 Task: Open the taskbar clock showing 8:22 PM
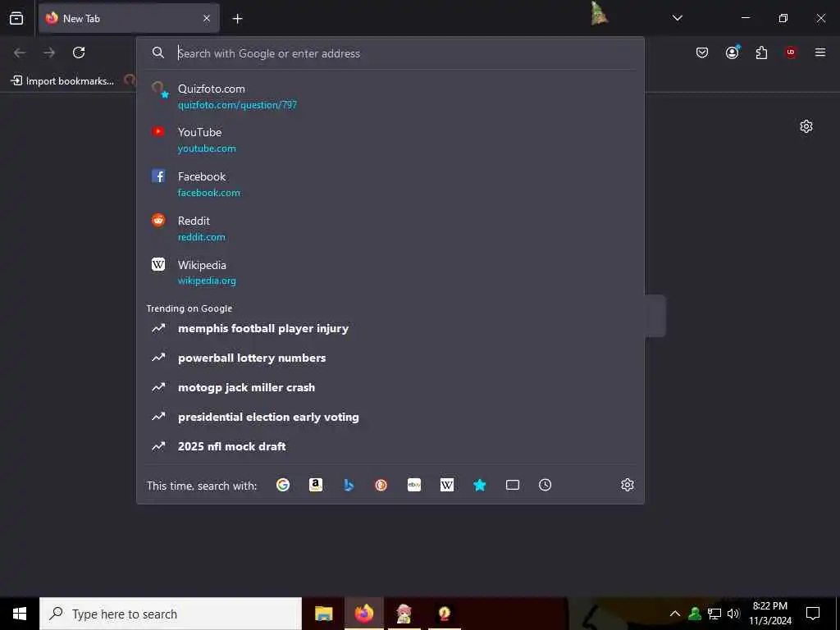coord(769,614)
